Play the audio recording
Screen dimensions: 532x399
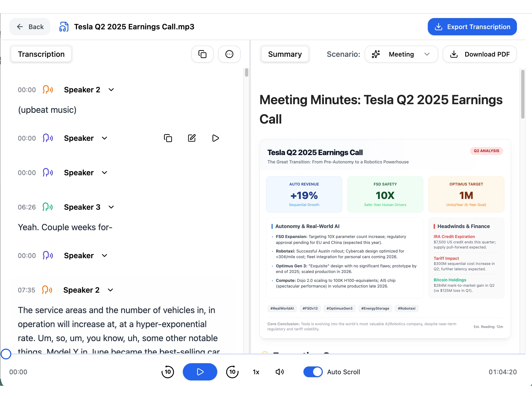[200, 372]
